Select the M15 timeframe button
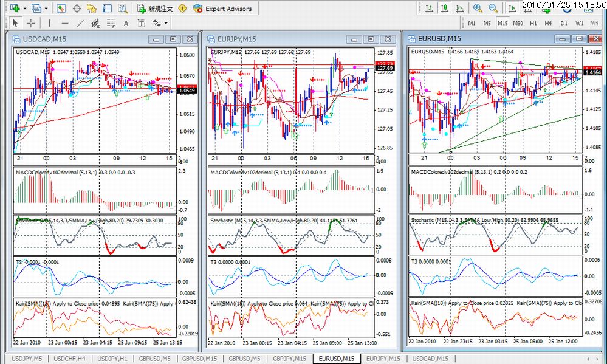Viewport: 607px width, 364px height. click(x=502, y=23)
